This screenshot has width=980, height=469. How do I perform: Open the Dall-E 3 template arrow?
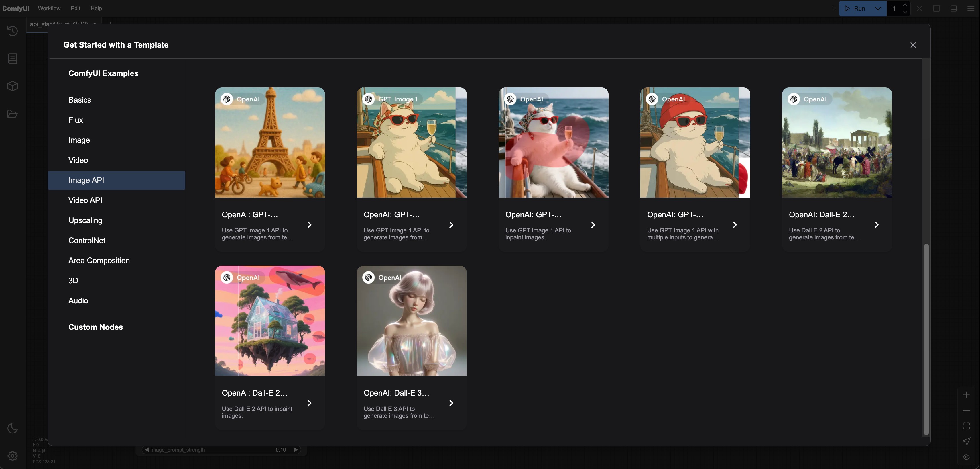[x=451, y=403]
